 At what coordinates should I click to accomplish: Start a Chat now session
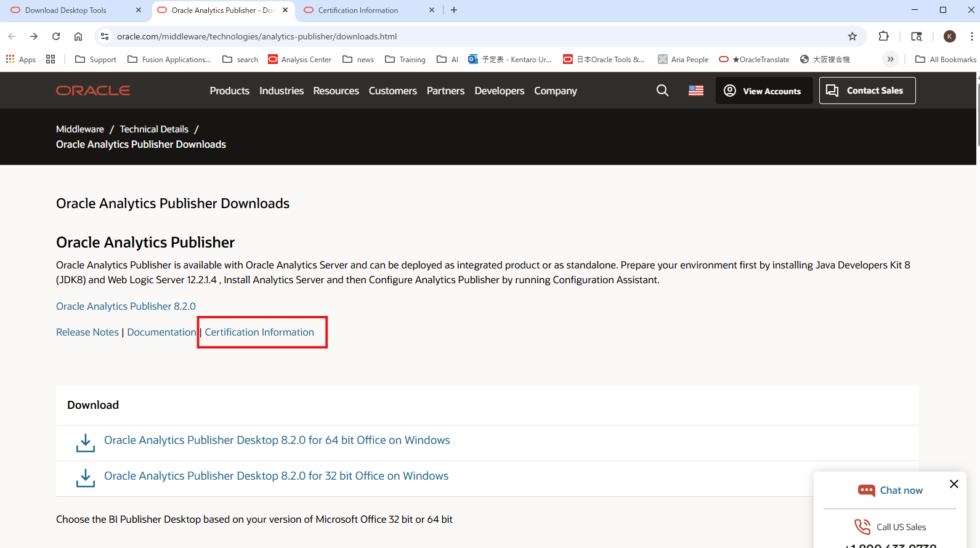(890, 490)
